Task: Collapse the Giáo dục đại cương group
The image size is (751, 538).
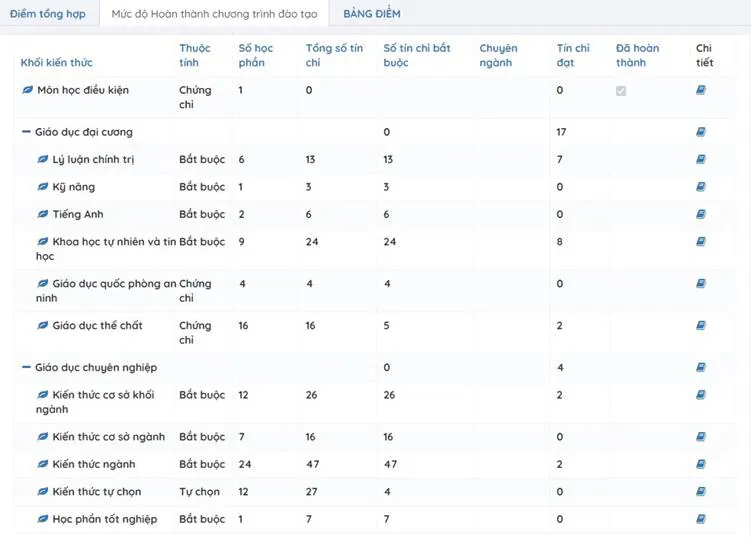Action: pyautogui.click(x=26, y=132)
